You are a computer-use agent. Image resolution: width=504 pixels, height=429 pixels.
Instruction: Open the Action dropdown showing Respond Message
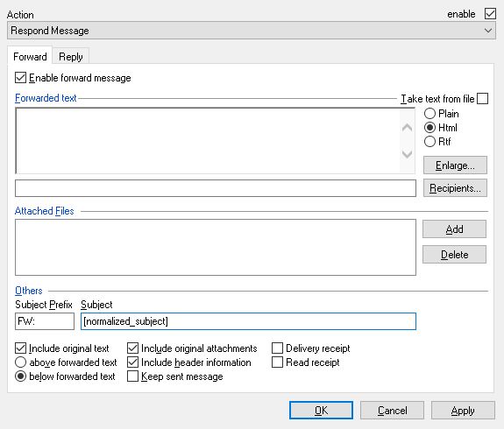[x=251, y=31]
